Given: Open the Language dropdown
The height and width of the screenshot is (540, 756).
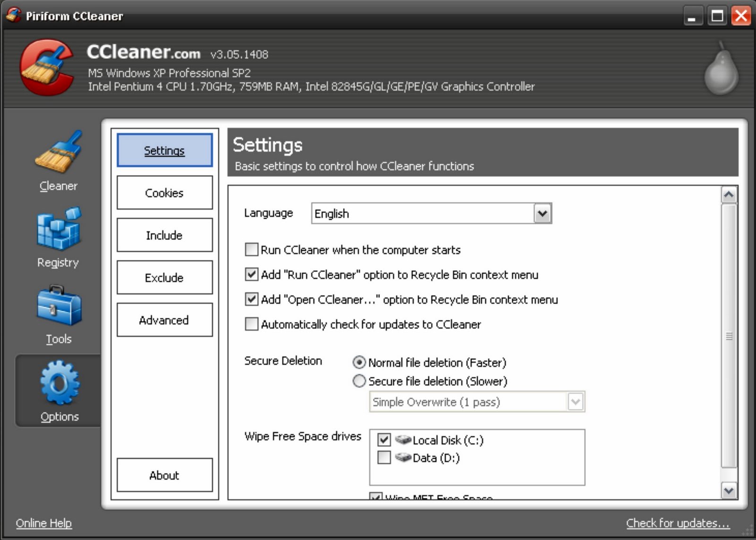Looking at the screenshot, I should [x=542, y=214].
